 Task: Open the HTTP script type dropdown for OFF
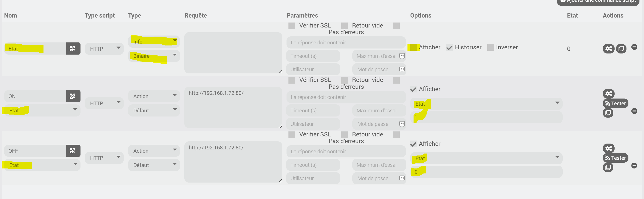click(104, 158)
